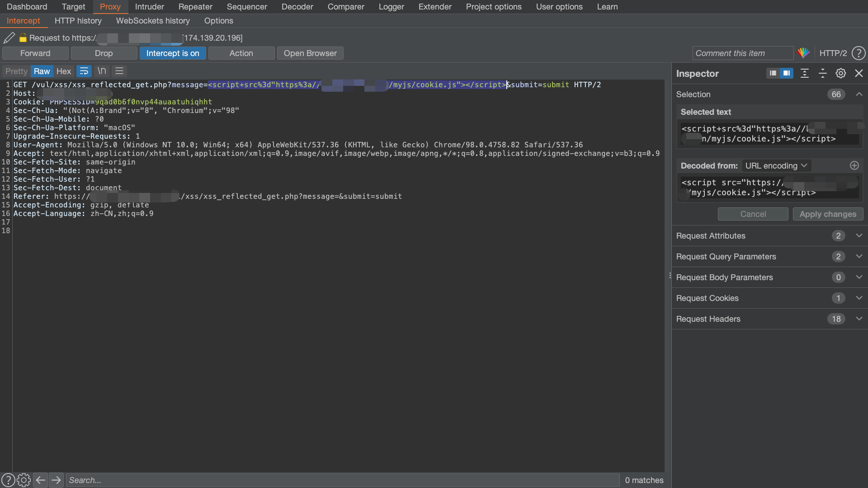Open the Learn tab
Viewport: 868px width, 488px height.
click(607, 7)
